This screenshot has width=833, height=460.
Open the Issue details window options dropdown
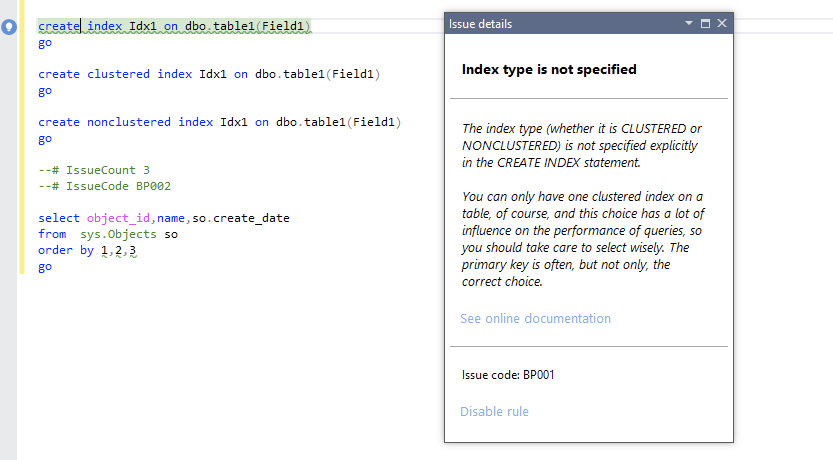point(689,23)
